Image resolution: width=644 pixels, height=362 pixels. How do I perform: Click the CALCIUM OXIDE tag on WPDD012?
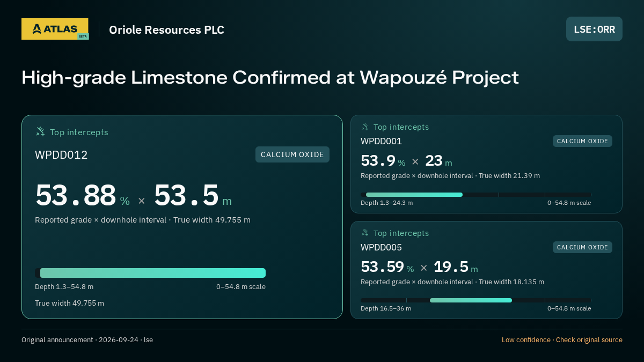coord(292,154)
